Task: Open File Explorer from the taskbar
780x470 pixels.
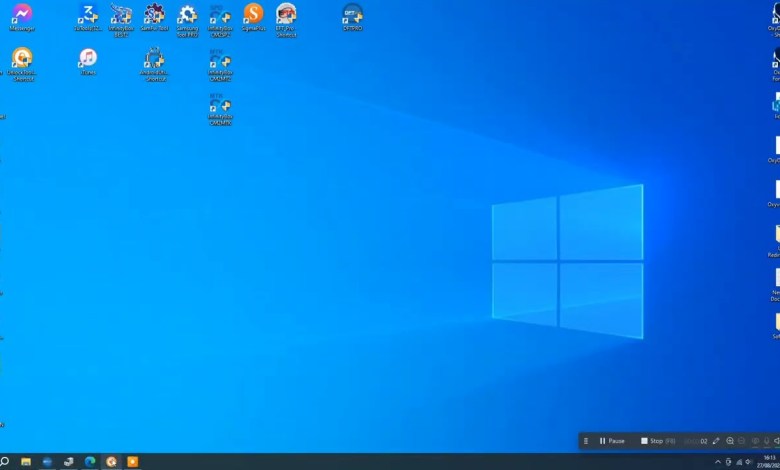Action: (26, 462)
